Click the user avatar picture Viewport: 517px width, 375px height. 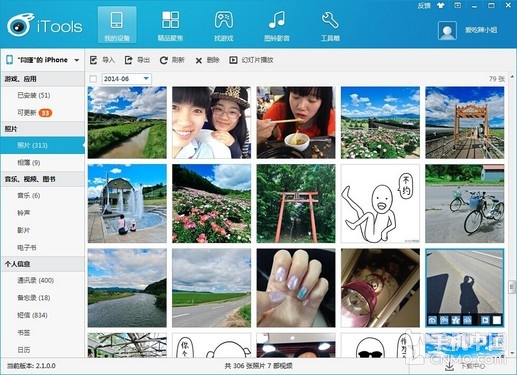447,30
